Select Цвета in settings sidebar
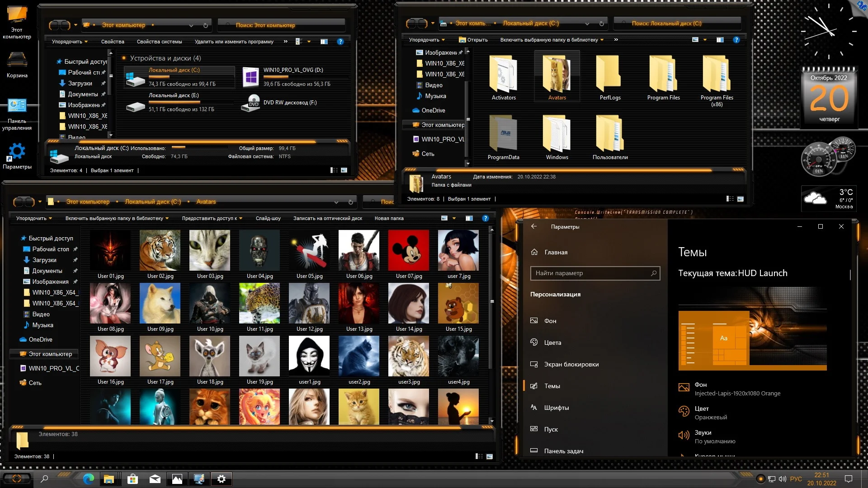The width and height of the screenshot is (868, 488). click(x=552, y=343)
